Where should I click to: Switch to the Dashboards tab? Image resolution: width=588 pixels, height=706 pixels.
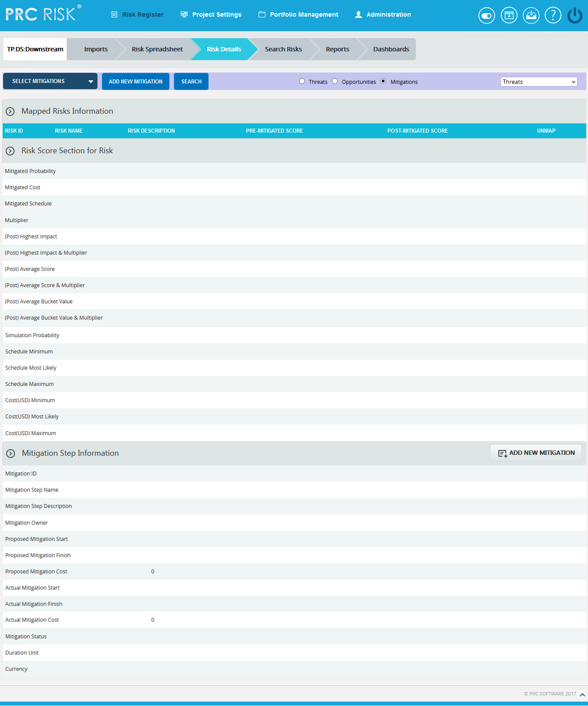click(391, 49)
